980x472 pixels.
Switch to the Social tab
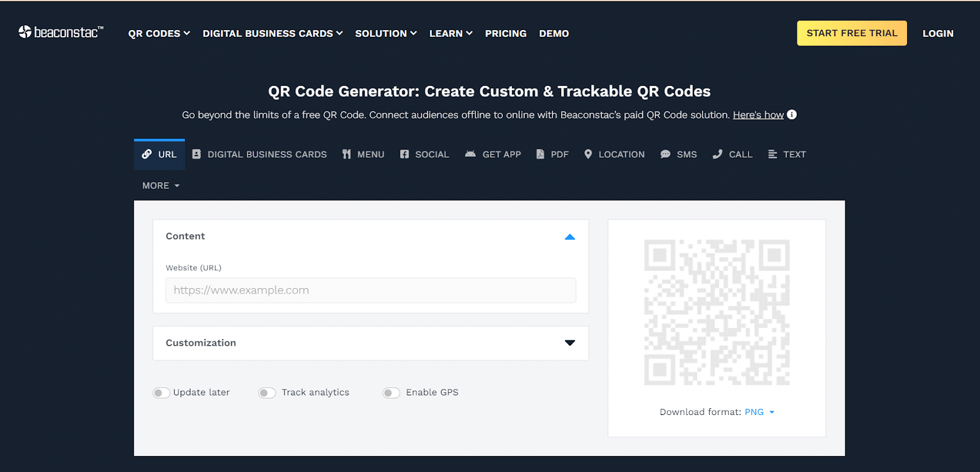(x=424, y=154)
